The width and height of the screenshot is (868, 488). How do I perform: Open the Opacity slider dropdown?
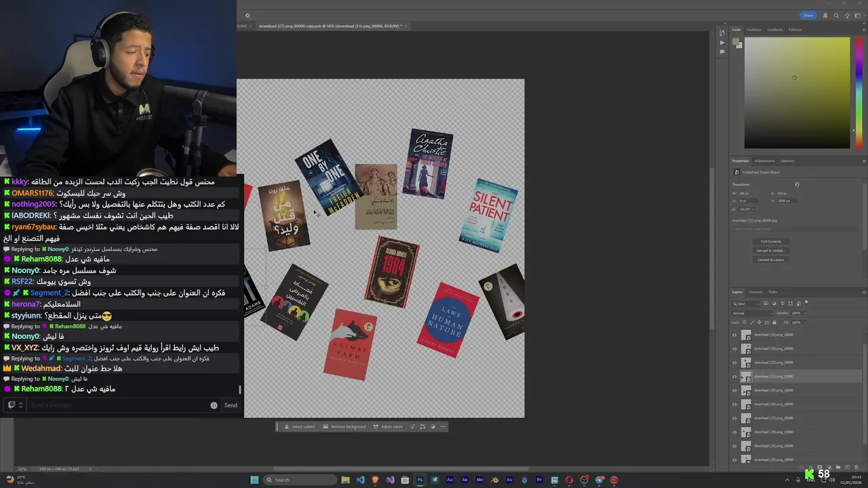coord(805,313)
